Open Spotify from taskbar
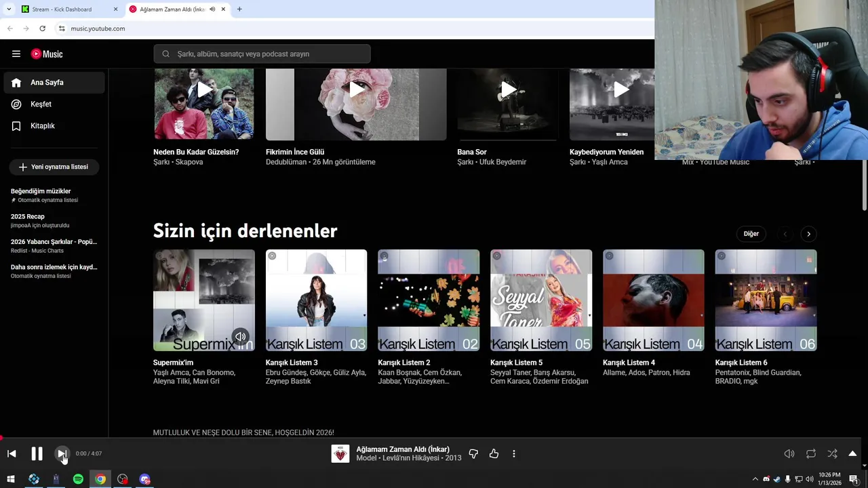 78,479
